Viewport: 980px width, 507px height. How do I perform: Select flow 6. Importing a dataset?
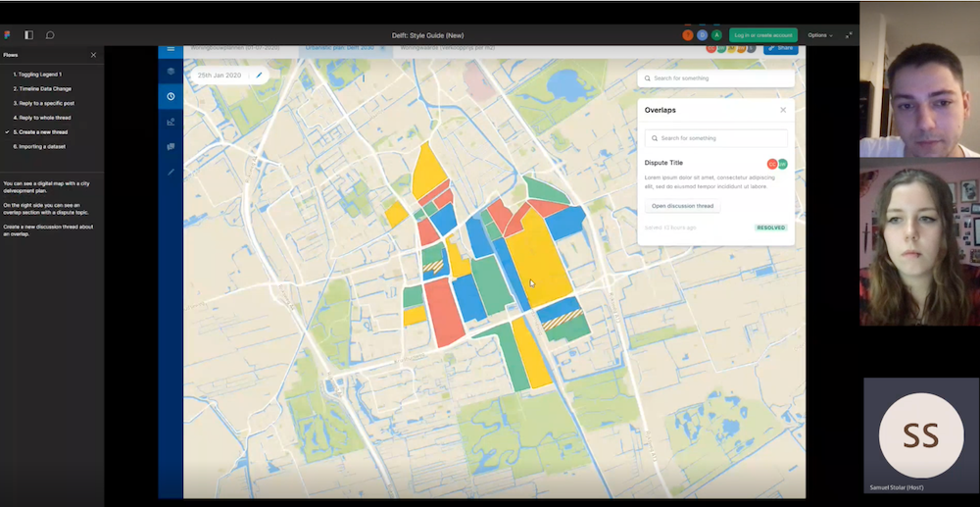click(40, 146)
